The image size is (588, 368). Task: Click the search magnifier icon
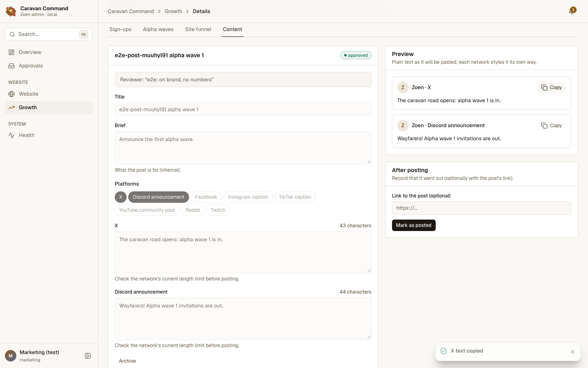tap(12, 34)
